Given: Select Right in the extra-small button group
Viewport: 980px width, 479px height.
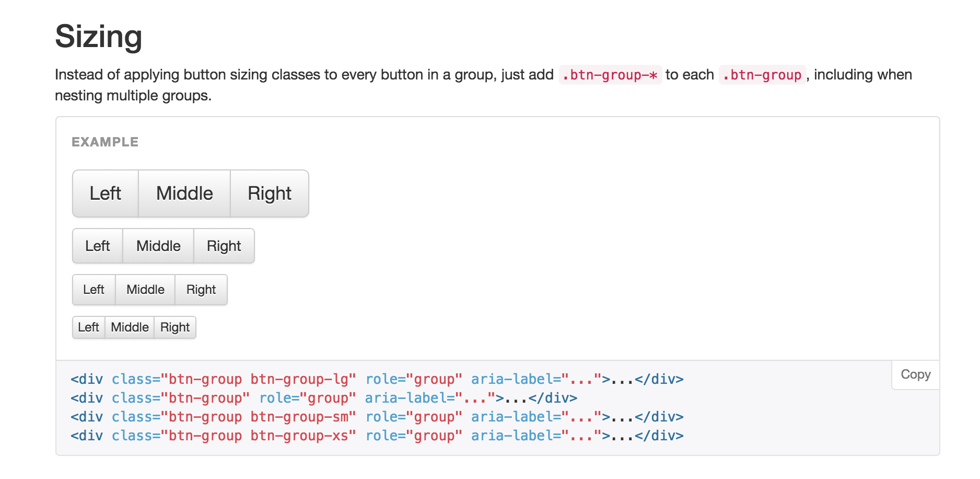Looking at the screenshot, I should tap(175, 327).
